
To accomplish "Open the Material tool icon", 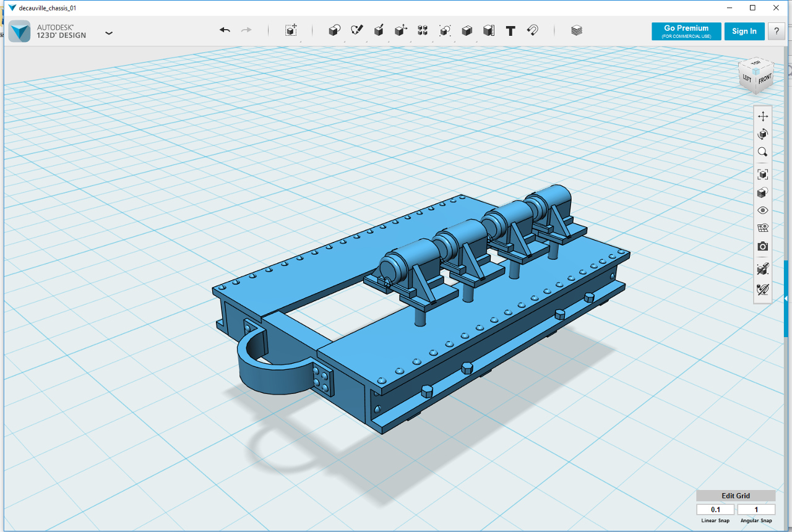I will pos(577,30).
